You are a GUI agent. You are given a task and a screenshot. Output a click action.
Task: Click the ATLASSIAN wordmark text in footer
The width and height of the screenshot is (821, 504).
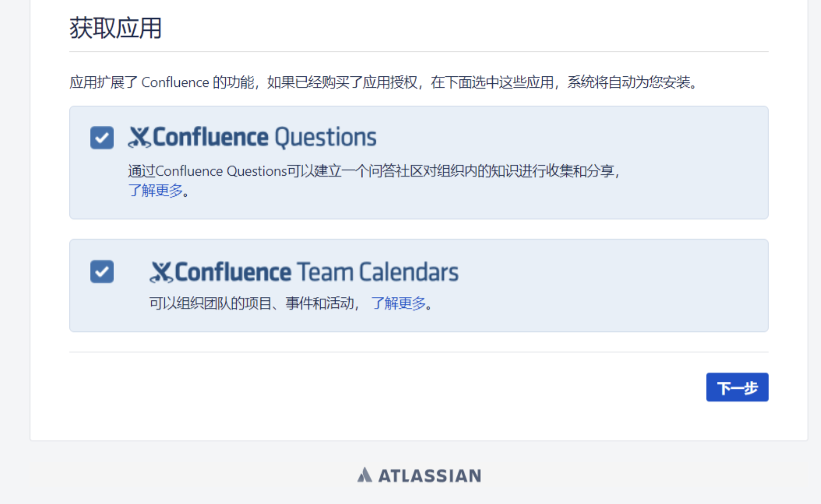click(x=429, y=476)
